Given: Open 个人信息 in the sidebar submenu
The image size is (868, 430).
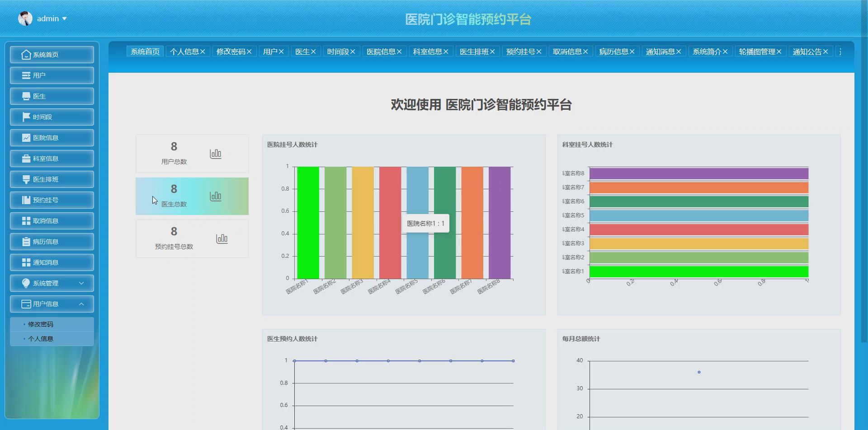Looking at the screenshot, I should [52, 339].
